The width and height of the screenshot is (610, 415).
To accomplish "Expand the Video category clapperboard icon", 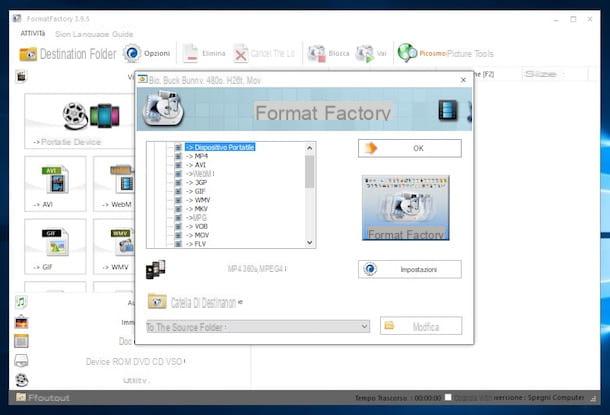I will pyautogui.click(x=21, y=76).
